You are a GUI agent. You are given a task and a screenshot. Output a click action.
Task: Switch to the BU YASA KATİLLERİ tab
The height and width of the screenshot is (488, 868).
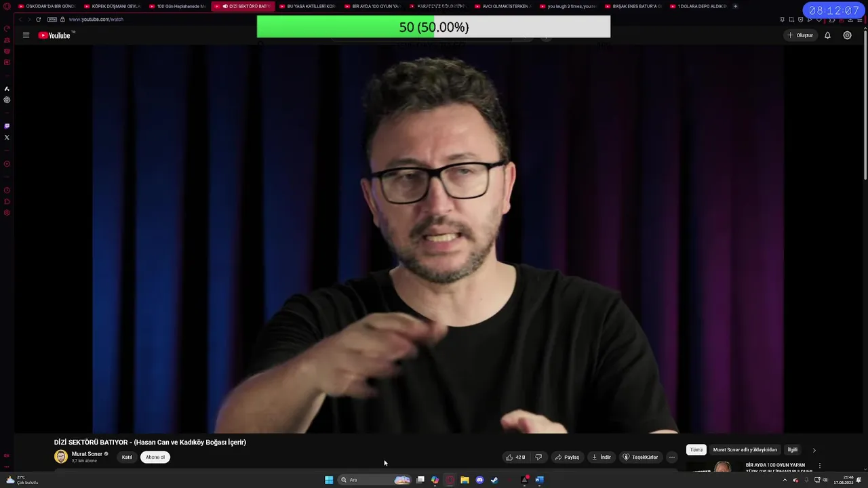pyautogui.click(x=307, y=6)
